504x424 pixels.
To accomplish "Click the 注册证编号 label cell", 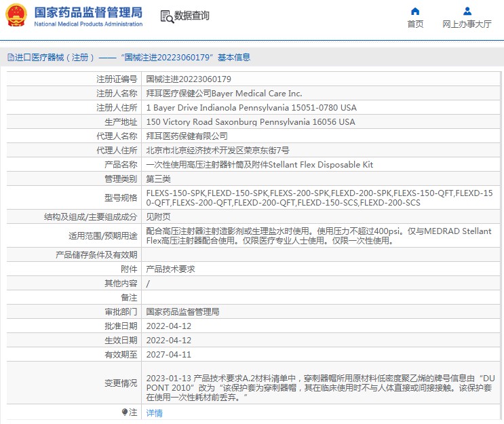I will tap(117, 79).
